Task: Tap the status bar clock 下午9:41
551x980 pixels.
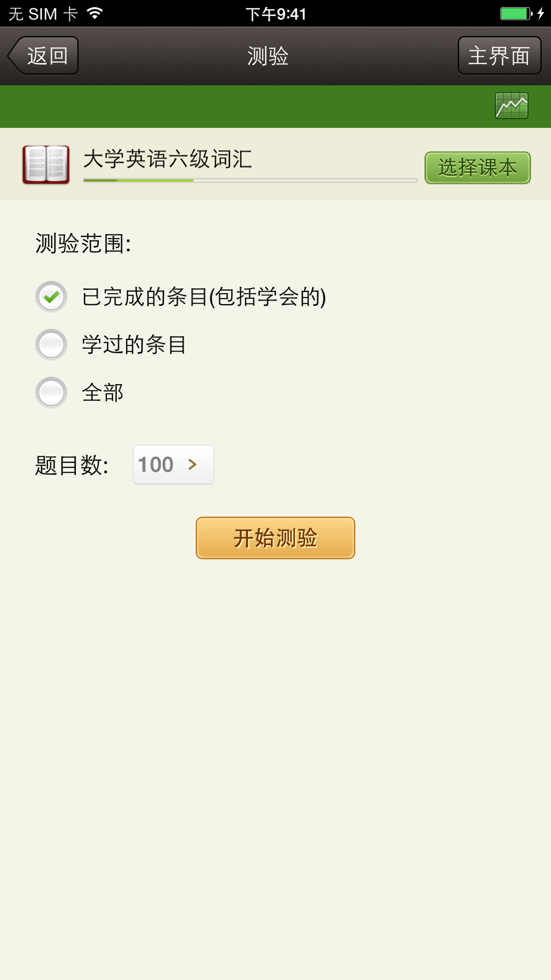Action: tap(275, 14)
